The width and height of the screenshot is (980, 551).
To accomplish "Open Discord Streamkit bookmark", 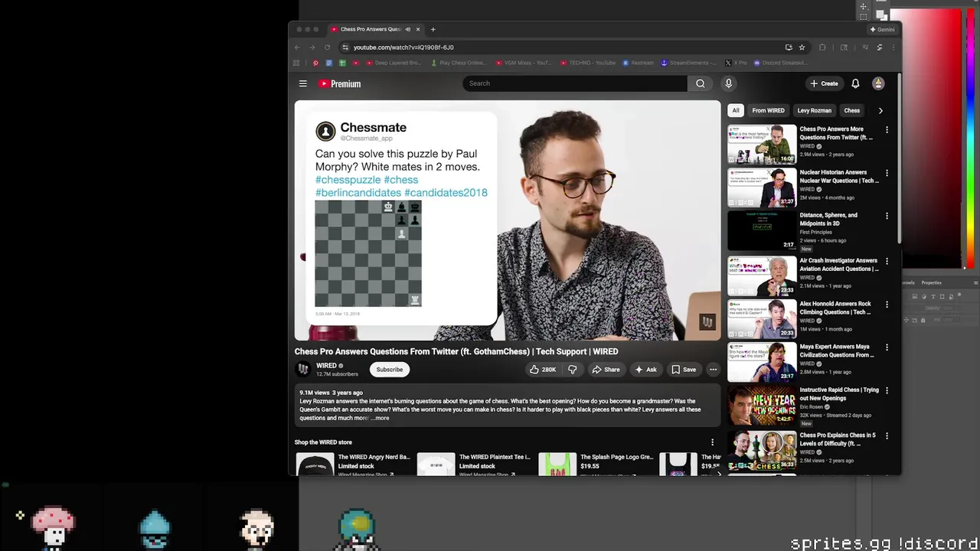I will click(779, 63).
